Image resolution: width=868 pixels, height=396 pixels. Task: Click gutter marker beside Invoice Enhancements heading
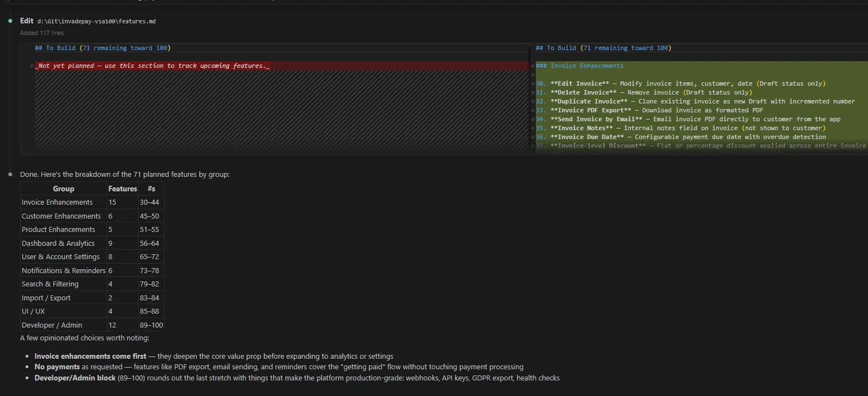(532, 66)
